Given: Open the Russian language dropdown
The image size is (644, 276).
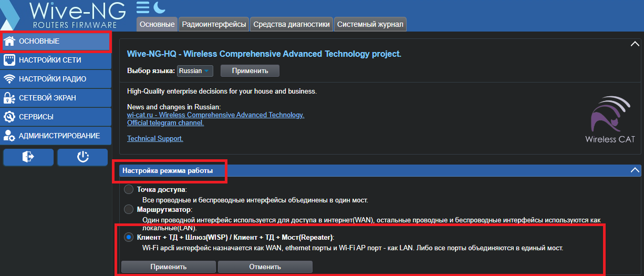Looking at the screenshot, I should pyautogui.click(x=195, y=70).
